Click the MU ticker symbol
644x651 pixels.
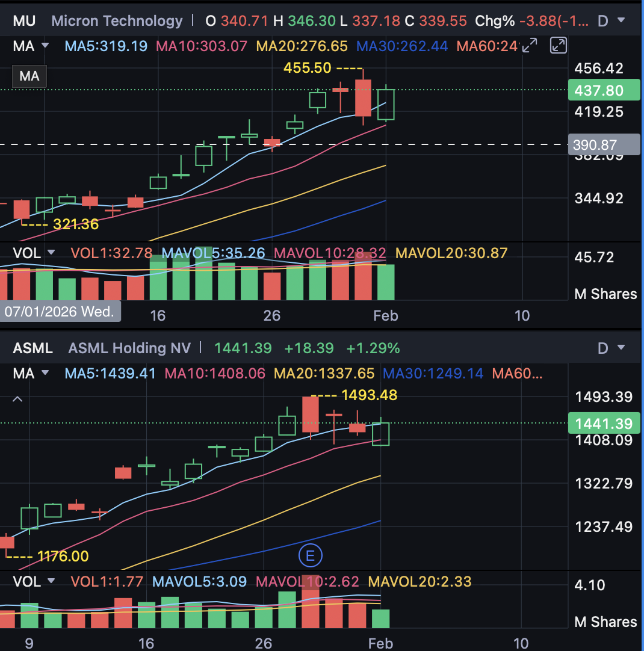(x=24, y=21)
